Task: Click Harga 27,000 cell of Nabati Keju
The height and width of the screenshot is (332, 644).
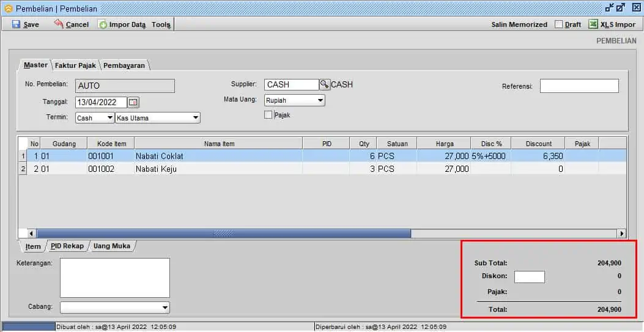Action: (444, 169)
